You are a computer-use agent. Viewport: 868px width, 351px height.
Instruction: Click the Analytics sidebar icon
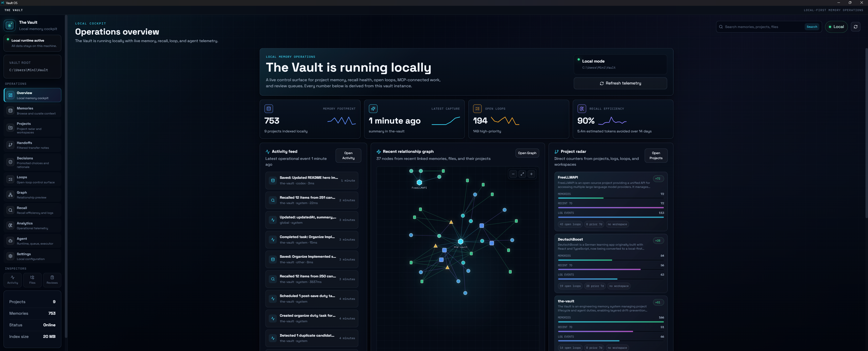pos(10,226)
